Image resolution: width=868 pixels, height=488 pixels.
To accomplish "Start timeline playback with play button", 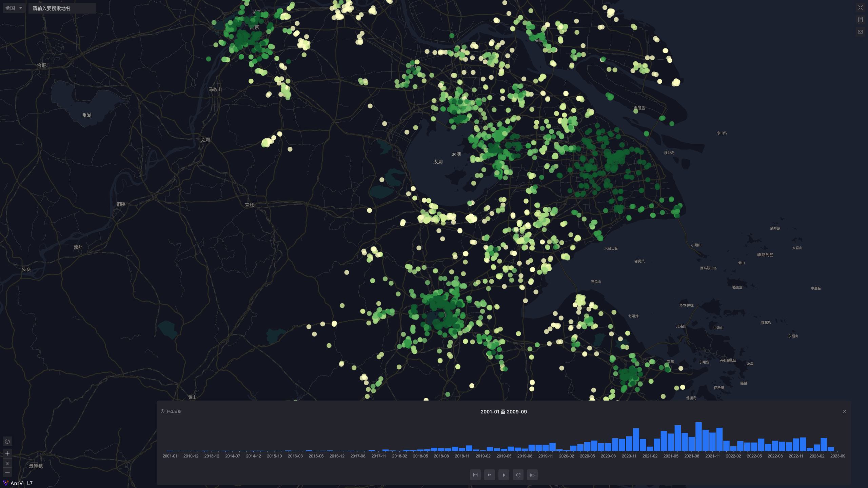I will 504,475.
